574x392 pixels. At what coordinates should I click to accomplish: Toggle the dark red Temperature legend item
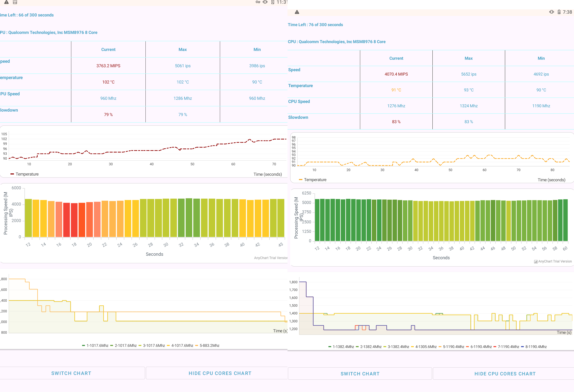click(24, 174)
